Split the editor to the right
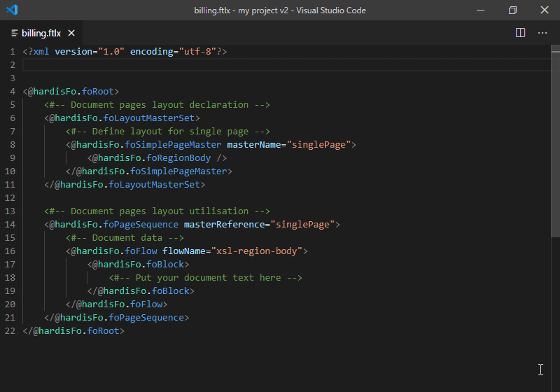This screenshot has height=392, width=560. click(x=520, y=33)
